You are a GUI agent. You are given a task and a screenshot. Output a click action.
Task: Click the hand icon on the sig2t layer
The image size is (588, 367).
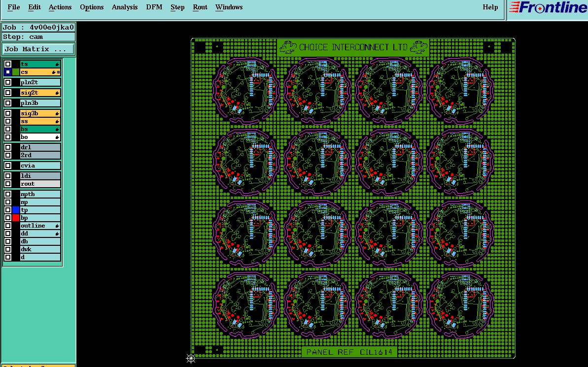pyautogui.click(x=57, y=93)
